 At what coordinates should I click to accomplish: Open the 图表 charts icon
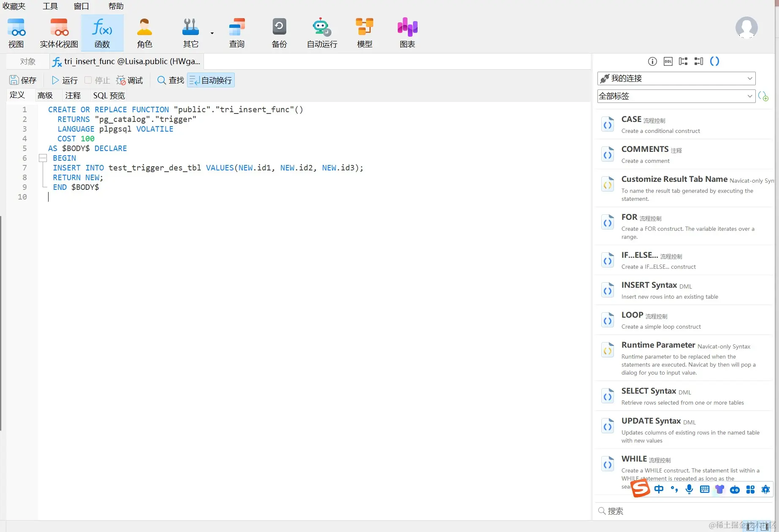tap(407, 33)
